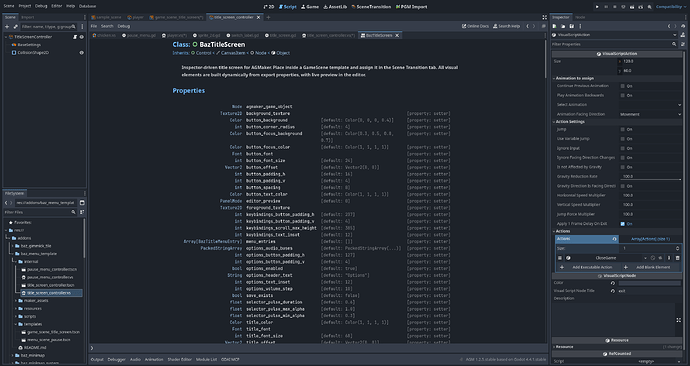This screenshot has height=366, width=690.
Task: Click the load resource icon in Inspector
Action: click(563, 26)
